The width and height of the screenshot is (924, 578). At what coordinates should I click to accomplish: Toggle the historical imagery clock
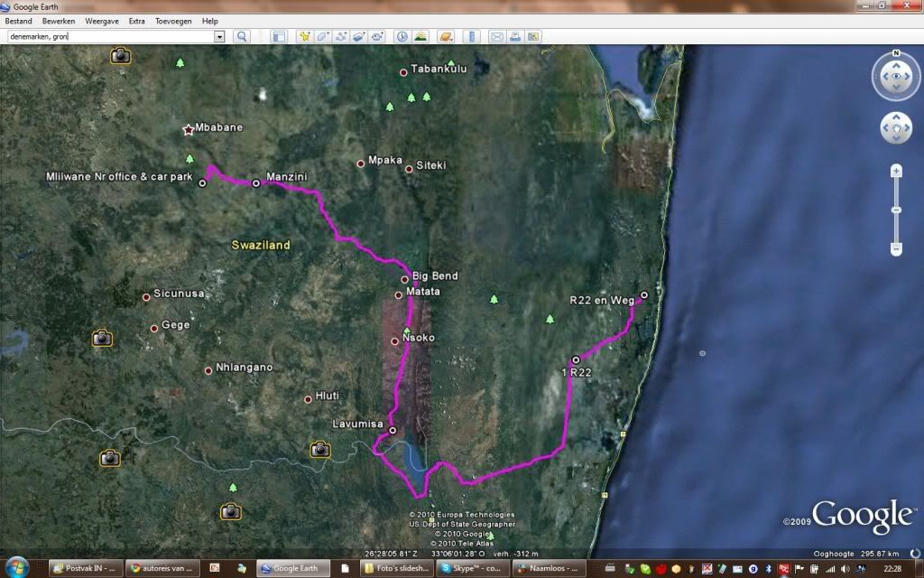click(402, 37)
